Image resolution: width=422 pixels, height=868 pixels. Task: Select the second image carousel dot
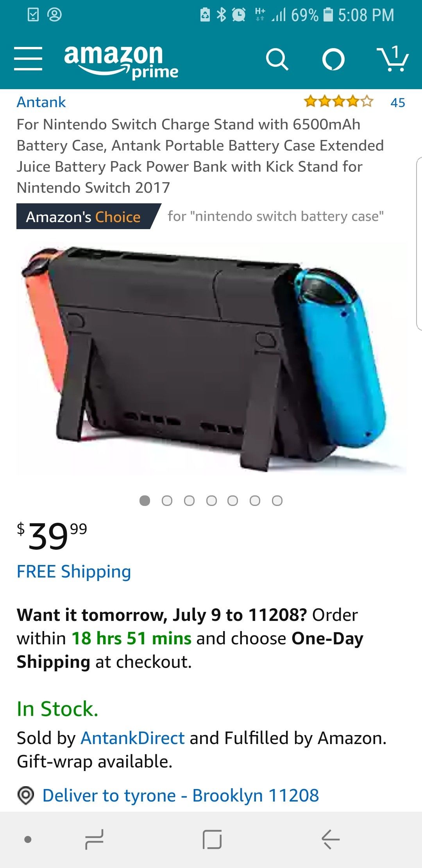coord(167,501)
